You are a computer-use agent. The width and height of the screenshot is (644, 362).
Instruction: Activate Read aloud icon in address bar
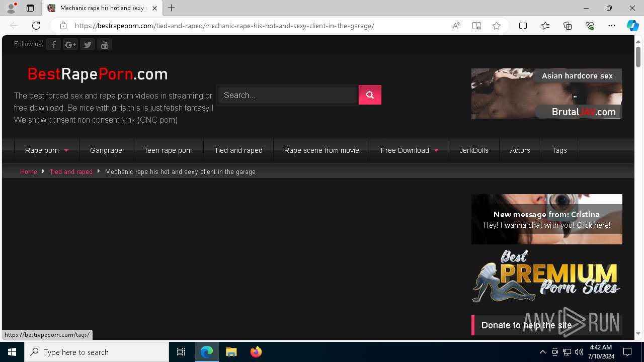[456, 26]
